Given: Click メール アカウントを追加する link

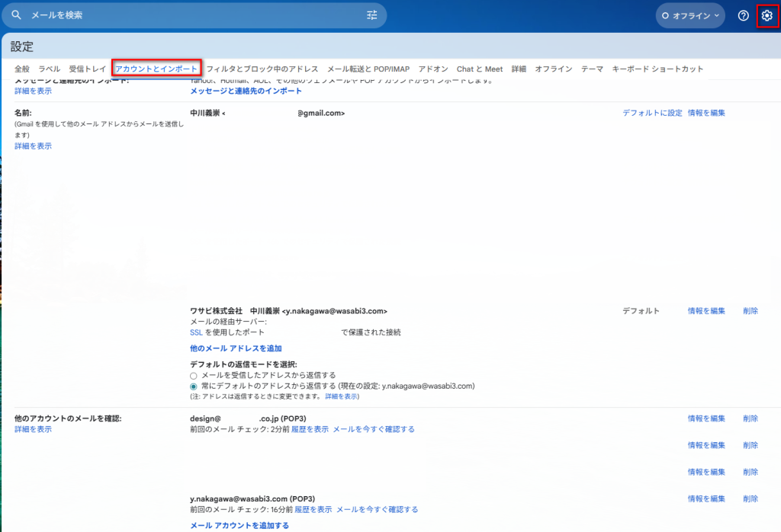Looking at the screenshot, I should [239, 525].
